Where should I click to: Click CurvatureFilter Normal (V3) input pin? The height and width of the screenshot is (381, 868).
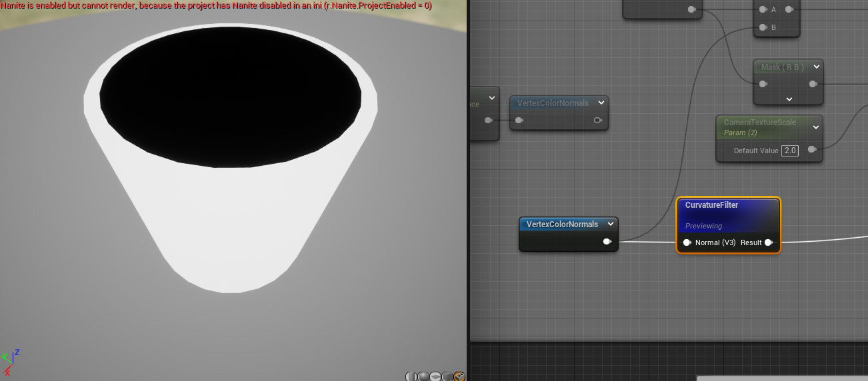point(687,242)
